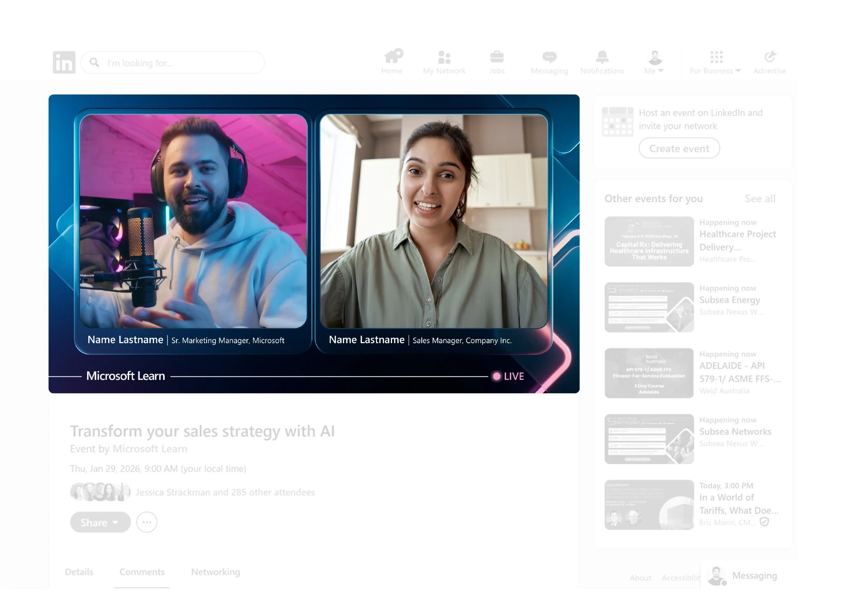Image resolution: width=855 pixels, height=616 pixels.
Task: Click the LinkedIn logo icon
Action: (x=64, y=62)
